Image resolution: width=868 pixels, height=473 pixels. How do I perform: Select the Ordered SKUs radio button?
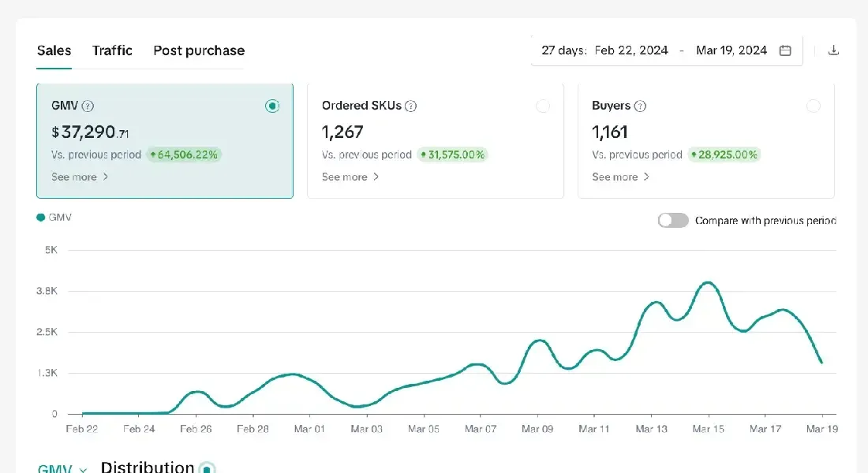pos(543,106)
